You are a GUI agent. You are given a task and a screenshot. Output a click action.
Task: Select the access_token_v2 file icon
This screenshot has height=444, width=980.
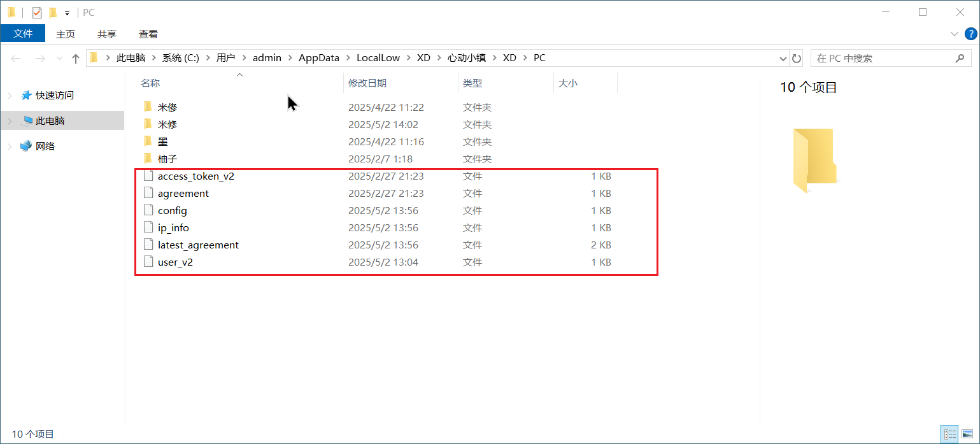click(148, 176)
